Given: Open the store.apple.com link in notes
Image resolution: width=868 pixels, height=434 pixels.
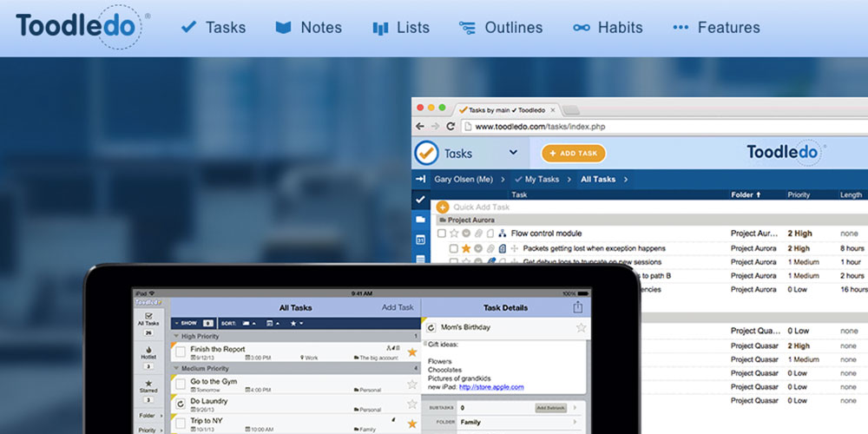Looking at the screenshot, I should tap(491, 387).
